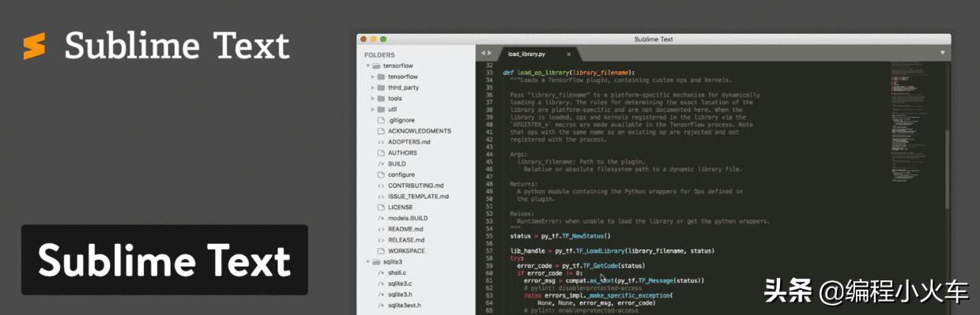Open README.md in the sidebar
The image size is (980, 315).
pos(406,229)
